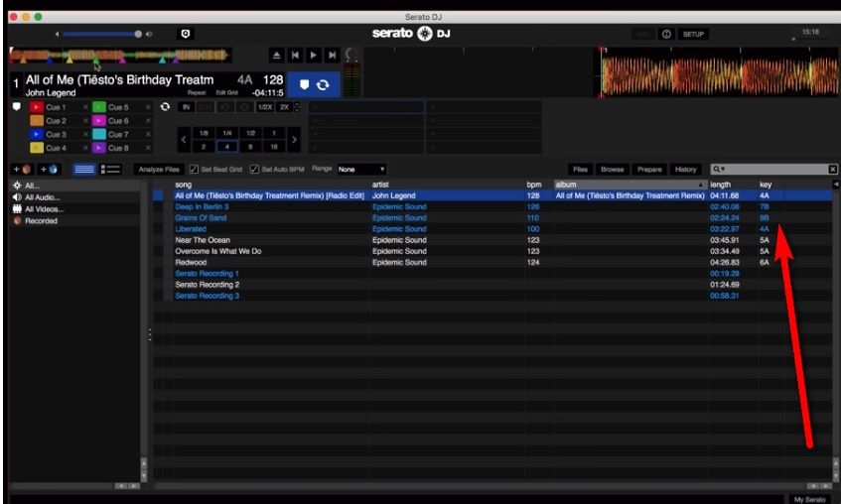
Task: Trigger red Cue 1 play button
Action: (x=37, y=107)
